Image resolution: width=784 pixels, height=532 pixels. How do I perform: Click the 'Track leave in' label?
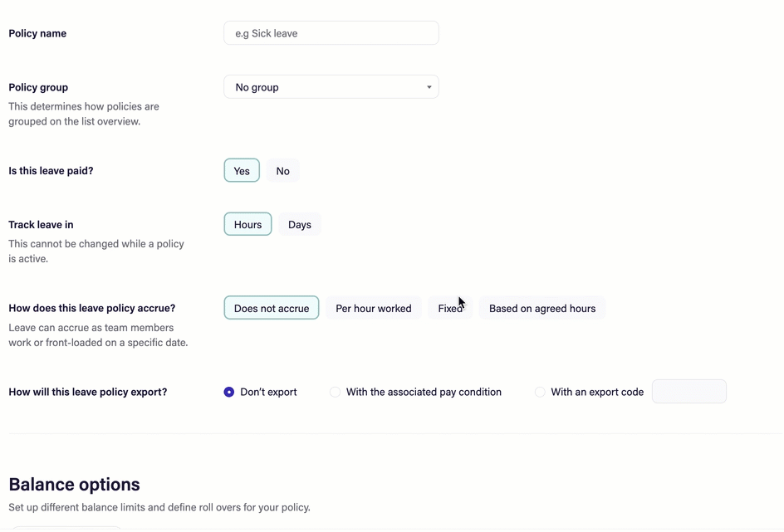(x=41, y=224)
